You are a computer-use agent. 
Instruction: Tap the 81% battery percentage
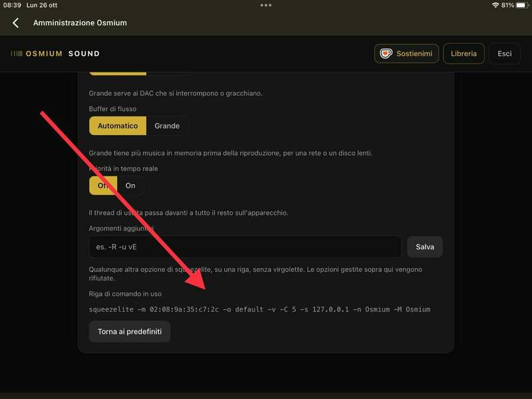[507, 5]
